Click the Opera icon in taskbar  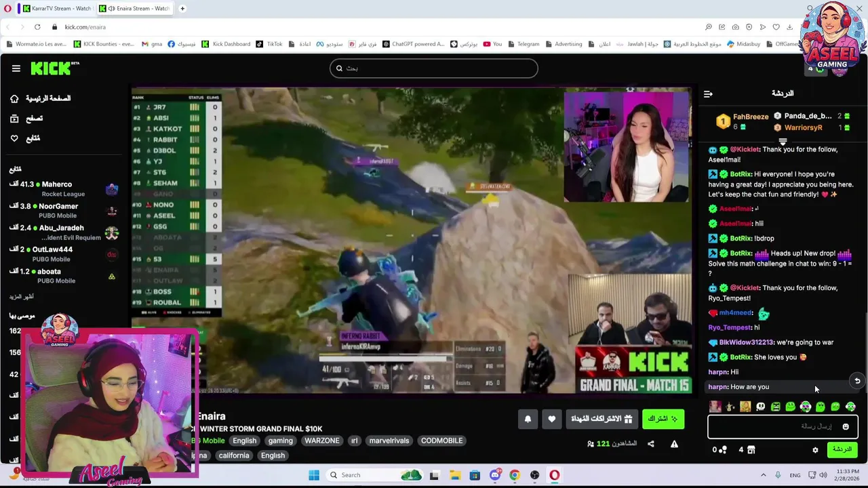click(x=555, y=475)
